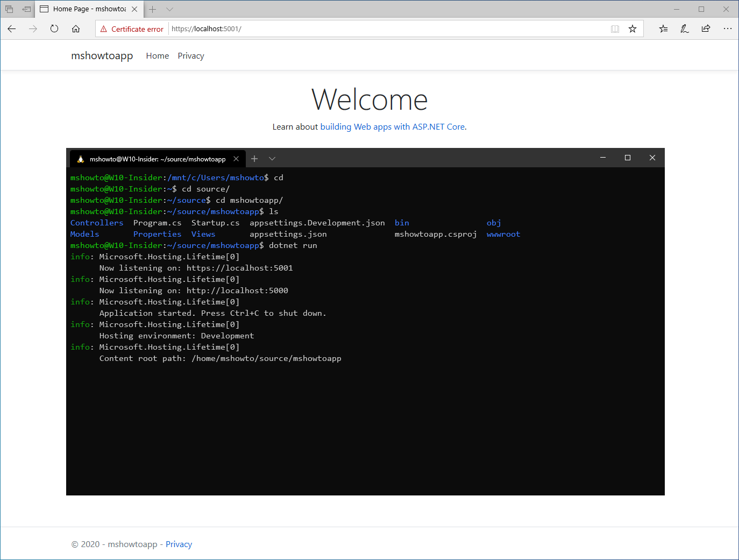739x560 pixels.
Task: Select the terminal tab mshowto@W10-Insider
Action: click(157, 159)
